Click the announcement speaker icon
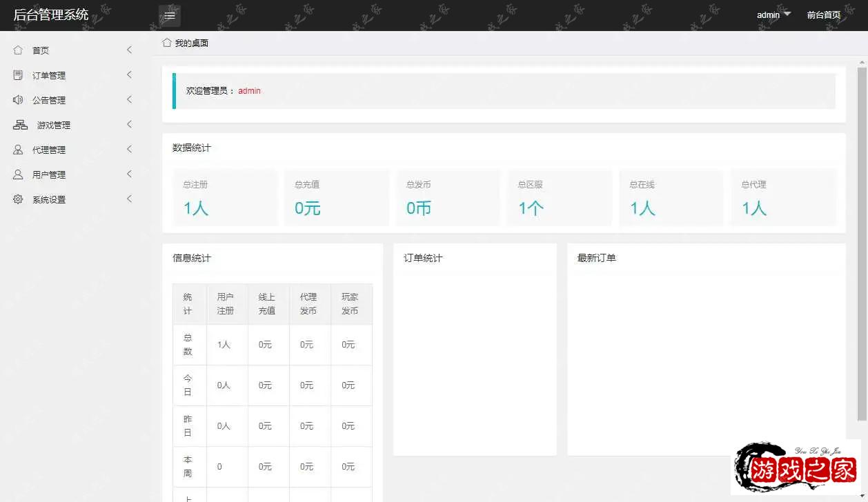The width and height of the screenshot is (868, 502). click(18, 100)
